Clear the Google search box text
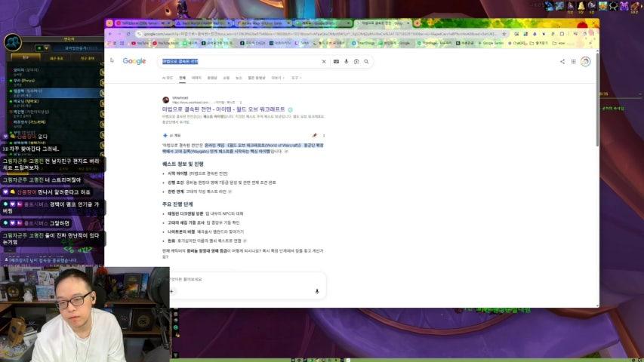This screenshot has width=644, height=362. coord(324,62)
